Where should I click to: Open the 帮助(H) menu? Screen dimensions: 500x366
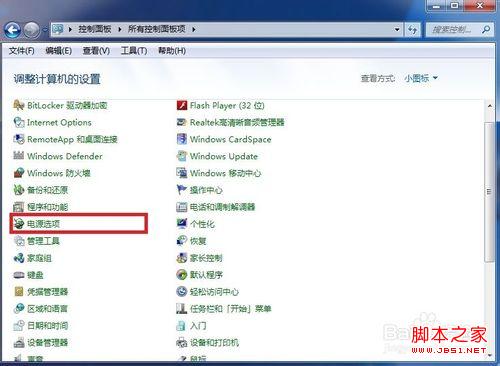tap(172, 51)
